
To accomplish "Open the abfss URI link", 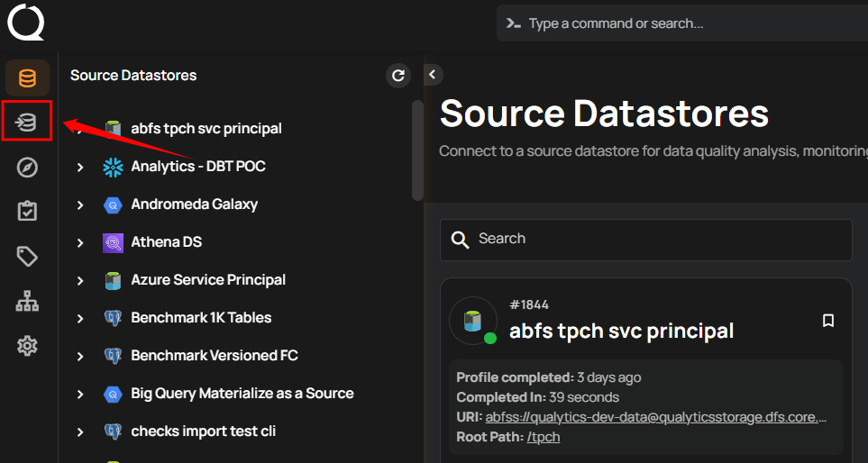I will tap(656, 417).
